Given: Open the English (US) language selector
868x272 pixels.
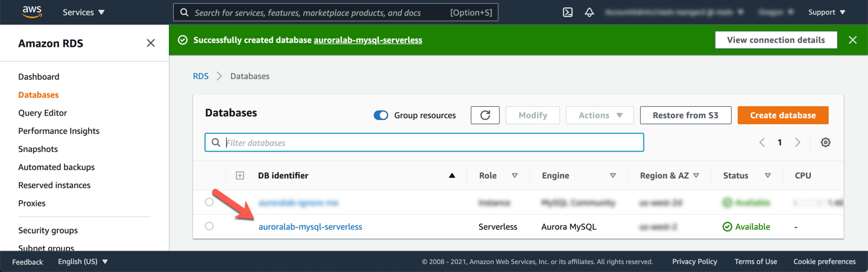Looking at the screenshot, I should (83, 262).
